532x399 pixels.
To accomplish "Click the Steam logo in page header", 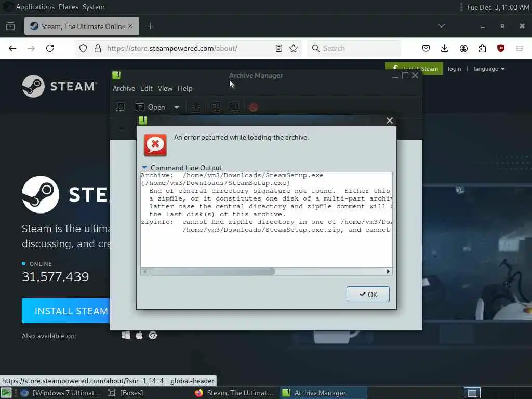I will (59, 86).
